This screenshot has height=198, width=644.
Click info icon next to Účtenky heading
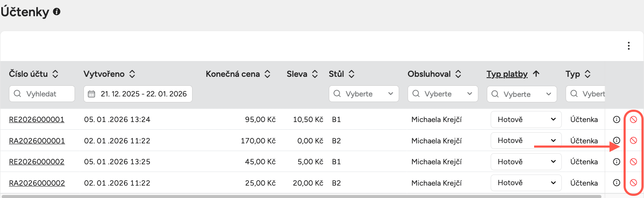tap(56, 12)
